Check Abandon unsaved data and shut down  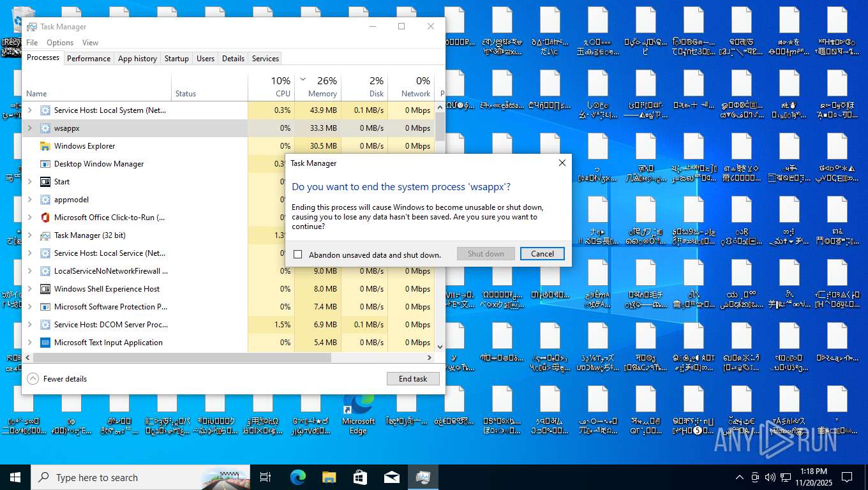point(297,255)
